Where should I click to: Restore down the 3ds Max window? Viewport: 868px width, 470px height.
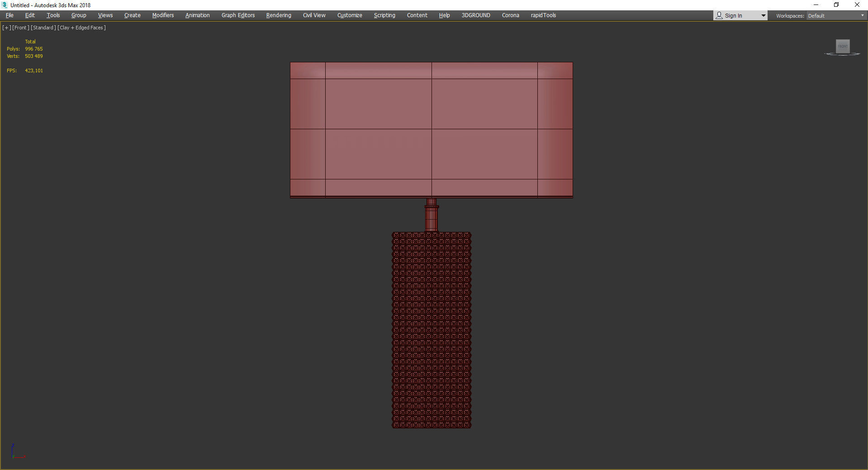click(836, 5)
